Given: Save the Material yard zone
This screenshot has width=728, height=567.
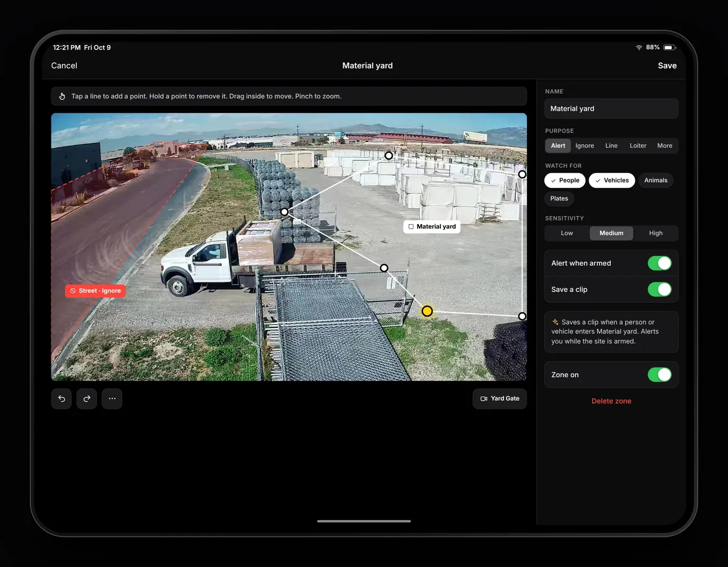Looking at the screenshot, I should [667, 66].
